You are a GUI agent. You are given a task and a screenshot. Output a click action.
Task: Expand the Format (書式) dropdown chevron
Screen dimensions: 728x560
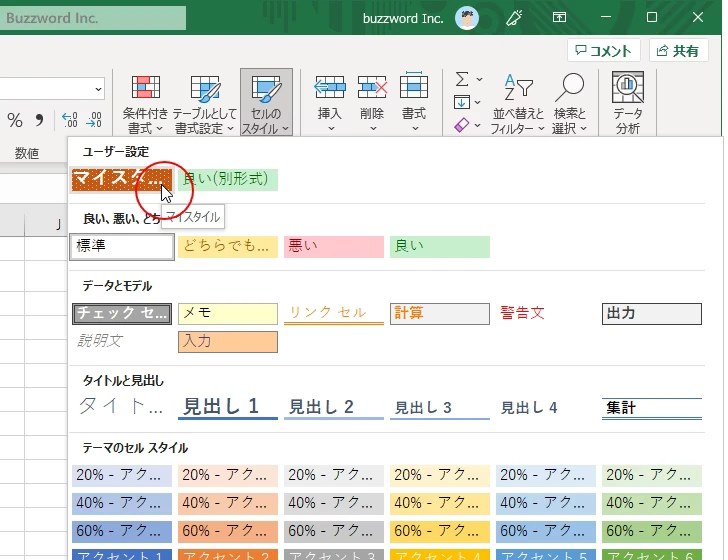415,129
